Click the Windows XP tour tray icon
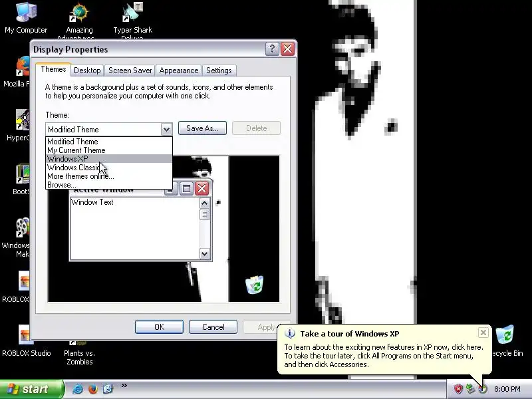The image size is (532, 399). point(483,389)
